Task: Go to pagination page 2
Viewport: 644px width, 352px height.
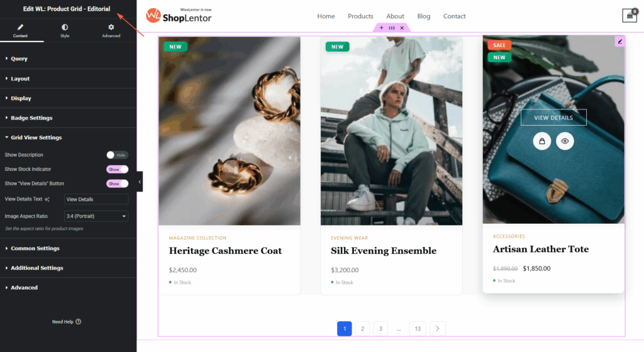Action: click(362, 329)
